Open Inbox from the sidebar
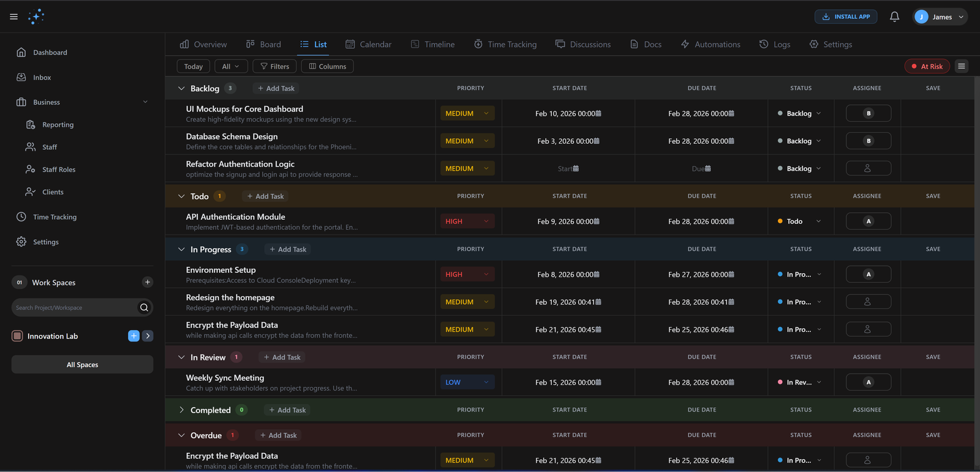Screen dimensions: 980x472 click(42, 78)
